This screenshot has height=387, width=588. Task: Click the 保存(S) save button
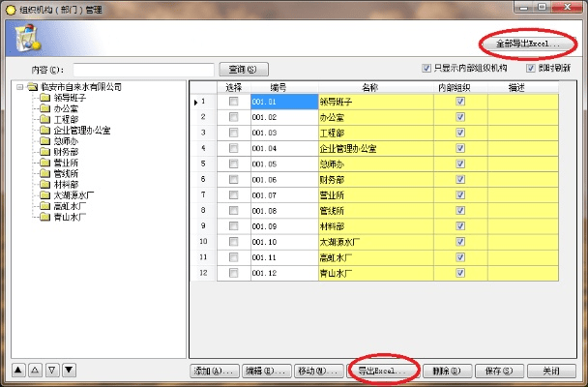coord(499,372)
